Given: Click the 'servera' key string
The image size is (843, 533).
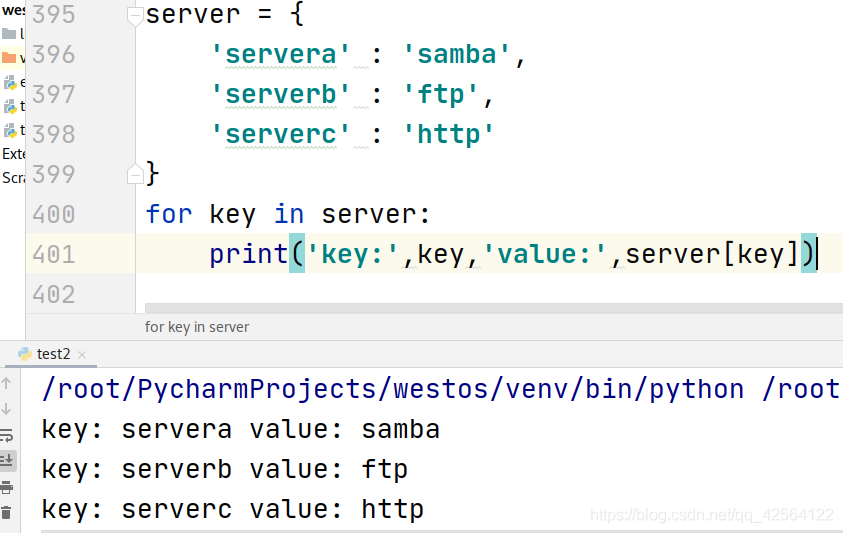Looking at the screenshot, I should 281,55.
